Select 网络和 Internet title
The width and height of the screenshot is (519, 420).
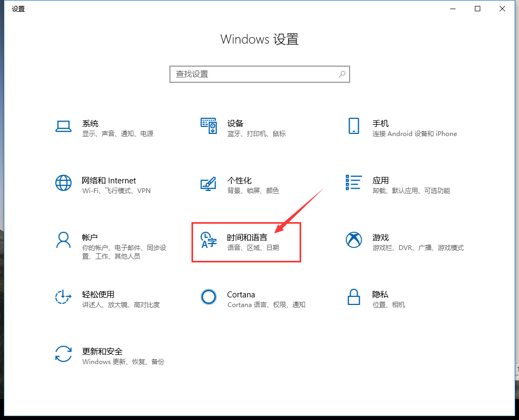point(109,180)
